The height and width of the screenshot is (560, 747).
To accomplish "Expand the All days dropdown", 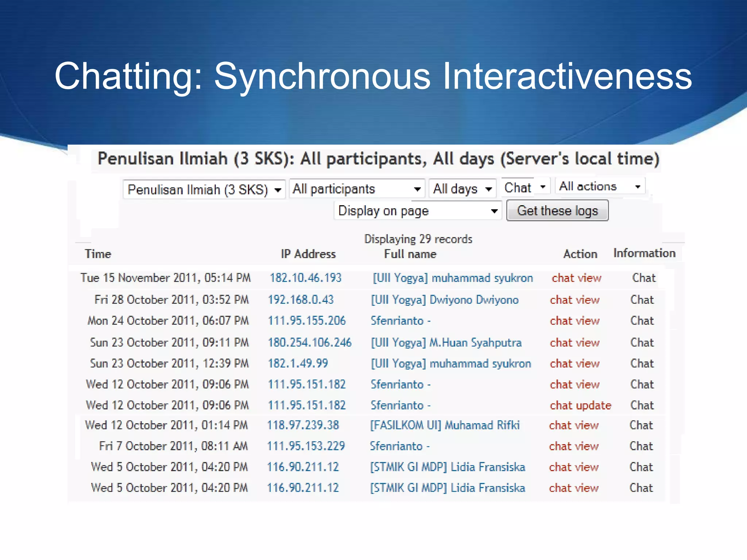I will pos(462,188).
